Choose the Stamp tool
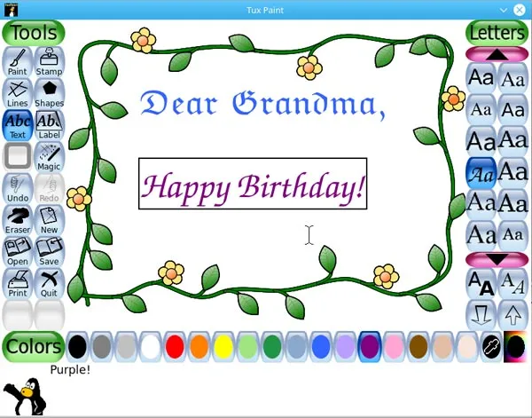This screenshot has width=532, height=418. pyautogui.click(x=50, y=61)
